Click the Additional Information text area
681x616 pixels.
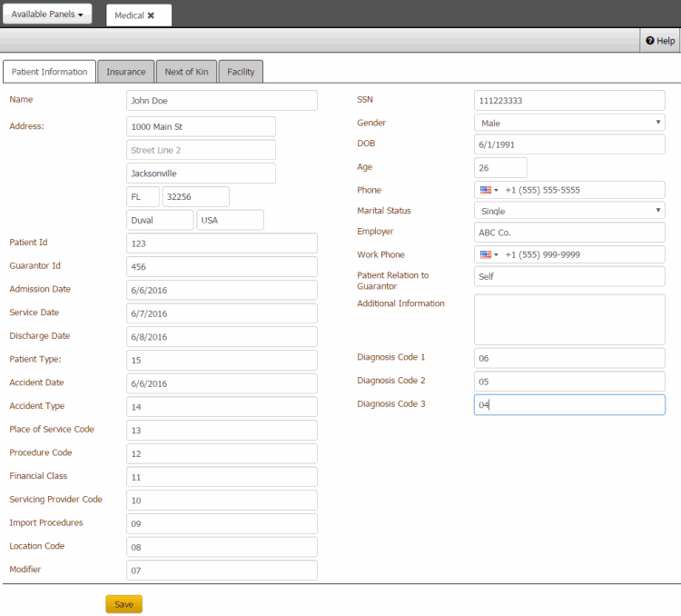coord(568,320)
